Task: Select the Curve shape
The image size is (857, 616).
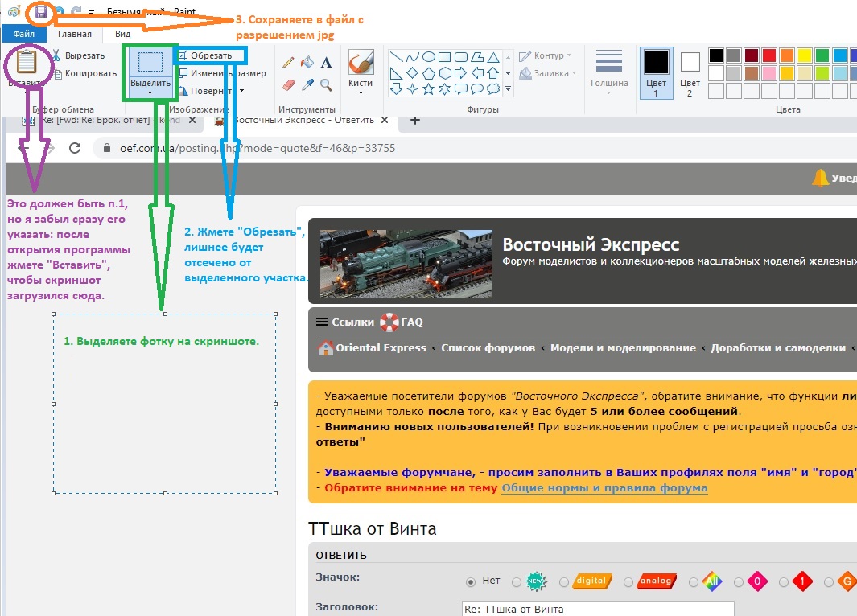Action: (413, 57)
